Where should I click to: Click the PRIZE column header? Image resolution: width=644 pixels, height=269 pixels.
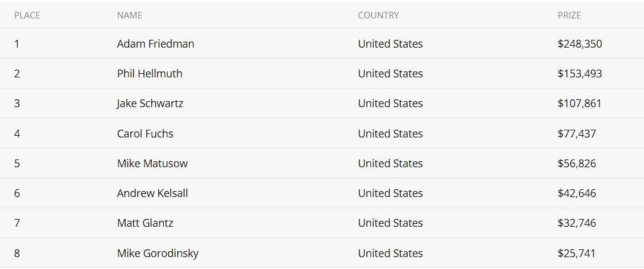coord(569,15)
